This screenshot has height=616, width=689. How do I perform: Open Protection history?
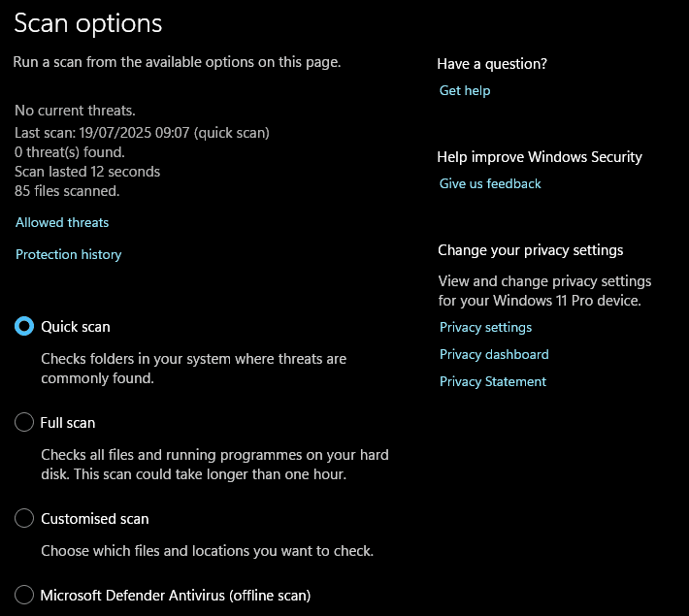pos(69,254)
